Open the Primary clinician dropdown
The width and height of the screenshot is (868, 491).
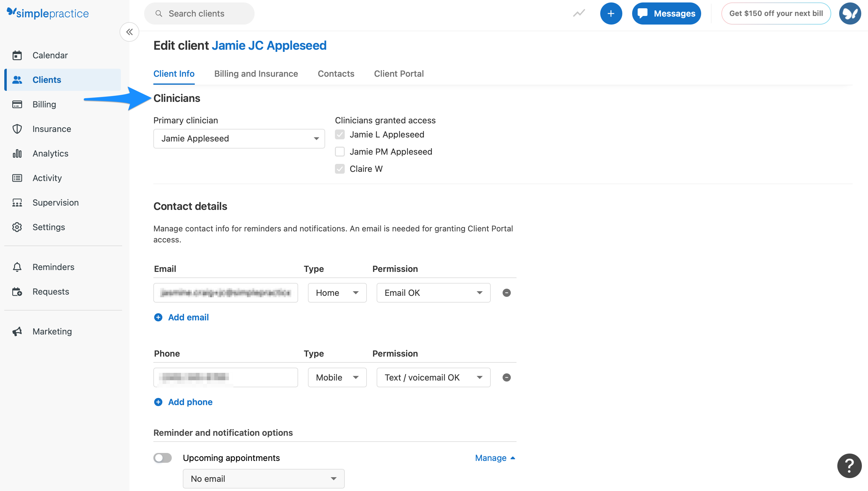[239, 138]
